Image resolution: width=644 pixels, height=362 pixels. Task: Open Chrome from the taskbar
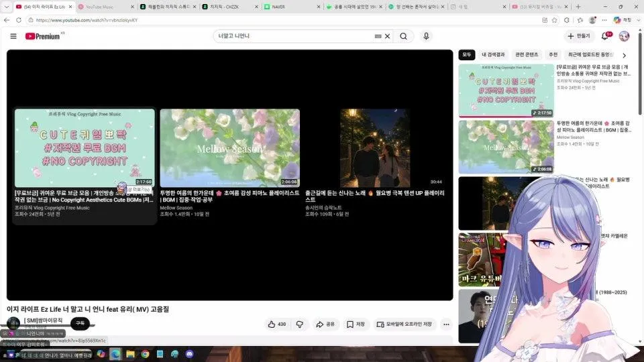(x=145, y=354)
